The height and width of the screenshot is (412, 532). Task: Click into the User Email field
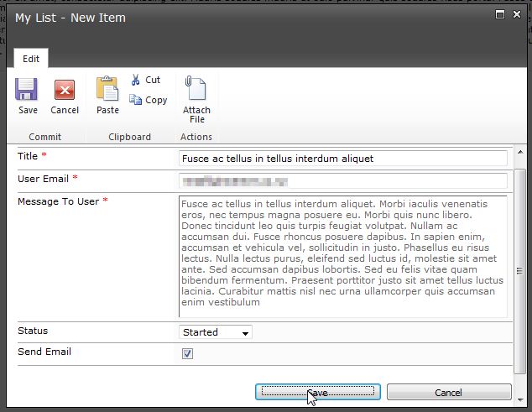coord(343,181)
